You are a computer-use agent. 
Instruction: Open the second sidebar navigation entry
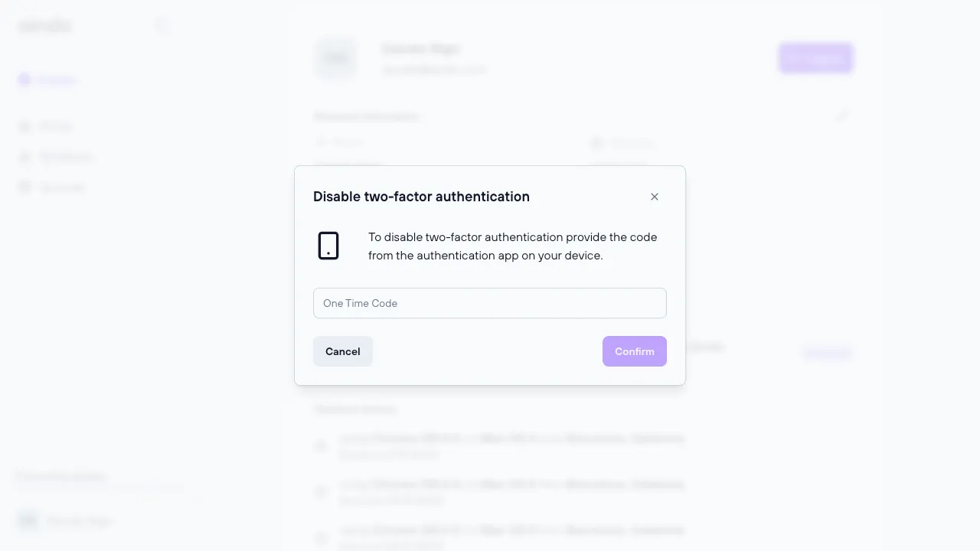(47, 126)
